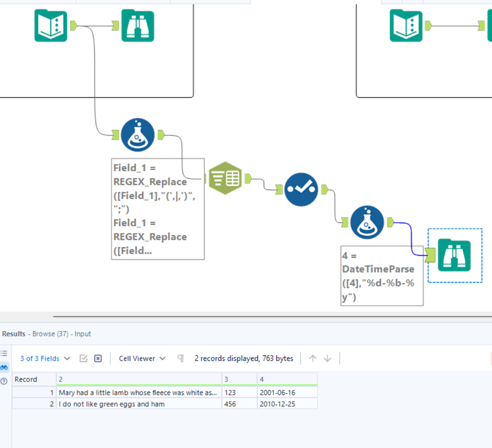Open the results help question icon
492x448 pixels.
tap(4, 381)
